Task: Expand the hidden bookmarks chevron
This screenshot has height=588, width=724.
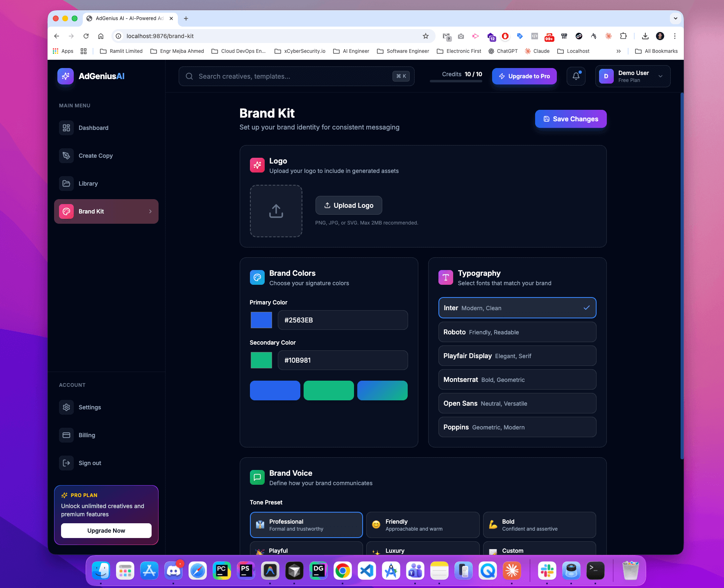Action: [x=619, y=51]
